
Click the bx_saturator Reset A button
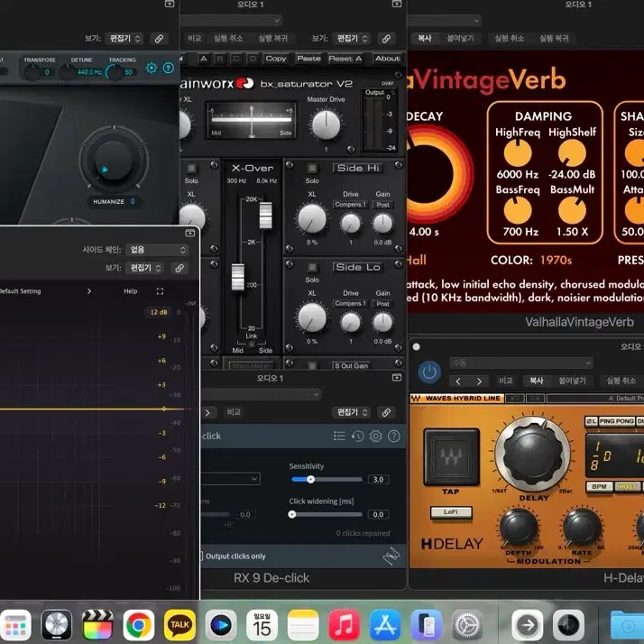point(345,59)
